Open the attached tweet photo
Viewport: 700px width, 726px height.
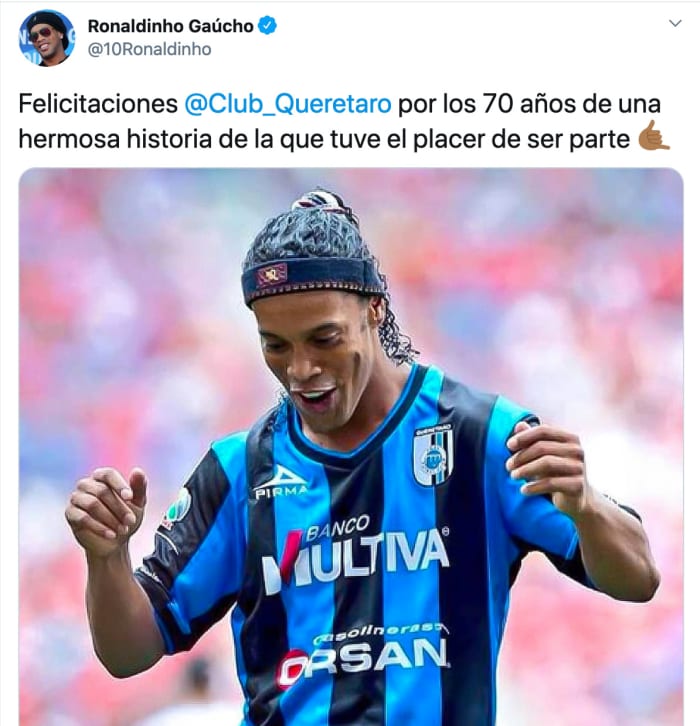click(351, 446)
